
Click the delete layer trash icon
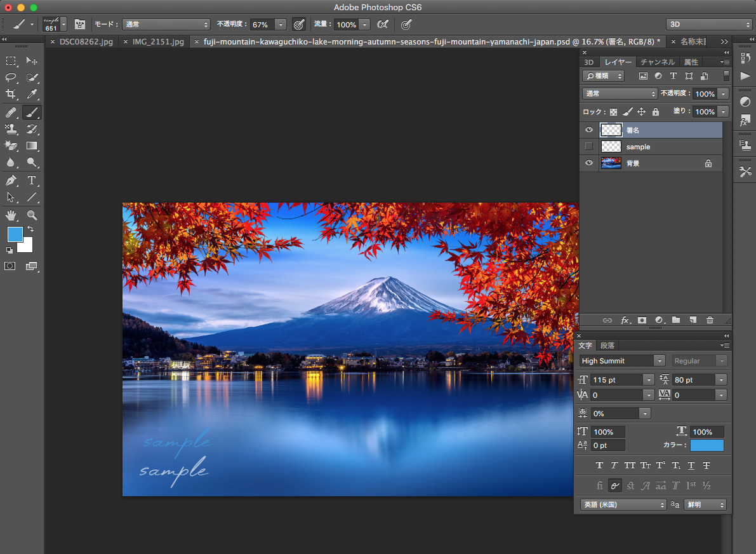point(710,320)
